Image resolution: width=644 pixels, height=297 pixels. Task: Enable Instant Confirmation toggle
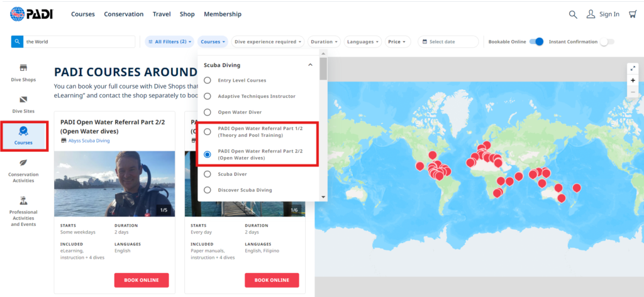click(x=606, y=42)
